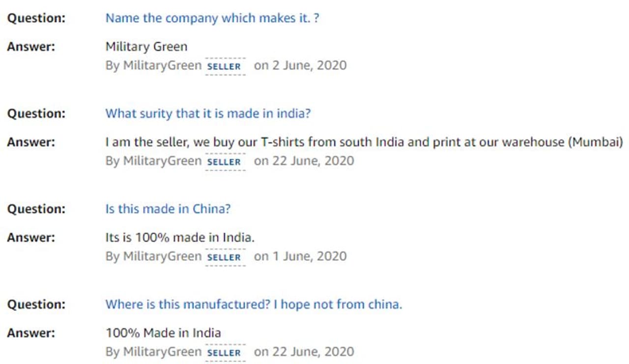Click the "Question:" label beside "Is this made in China?"

(36, 209)
